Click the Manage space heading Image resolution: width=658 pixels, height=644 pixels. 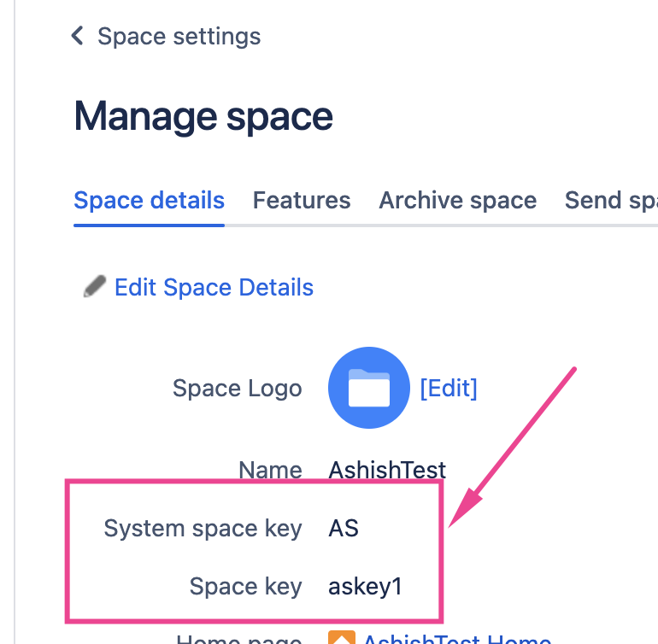pyautogui.click(x=203, y=116)
